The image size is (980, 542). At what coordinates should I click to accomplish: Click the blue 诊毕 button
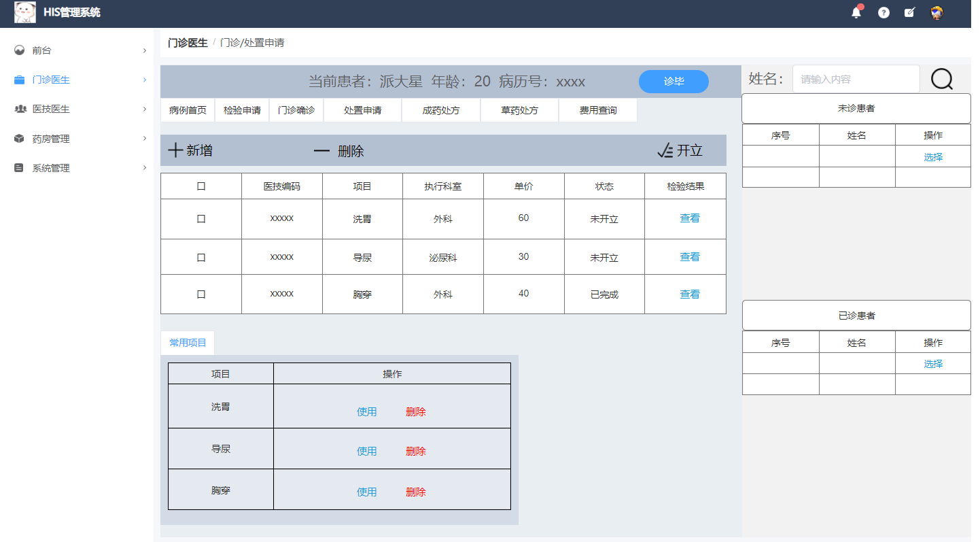[x=673, y=82]
